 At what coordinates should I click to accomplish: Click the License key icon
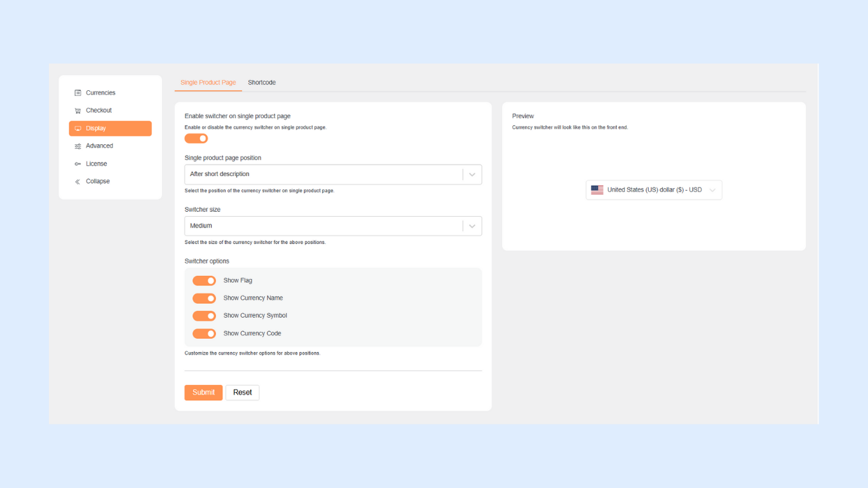[x=78, y=164]
